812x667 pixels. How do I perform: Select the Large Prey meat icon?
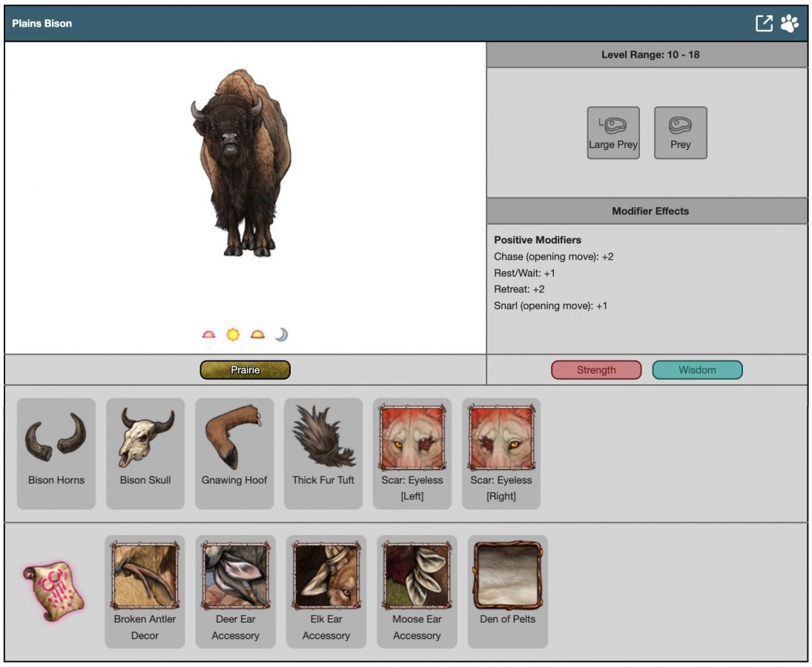click(613, 132)
